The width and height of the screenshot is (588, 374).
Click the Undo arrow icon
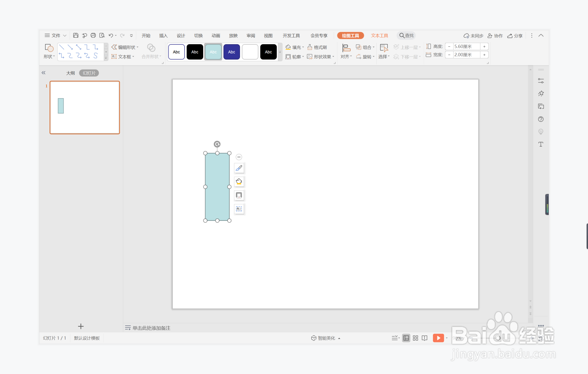111,35
